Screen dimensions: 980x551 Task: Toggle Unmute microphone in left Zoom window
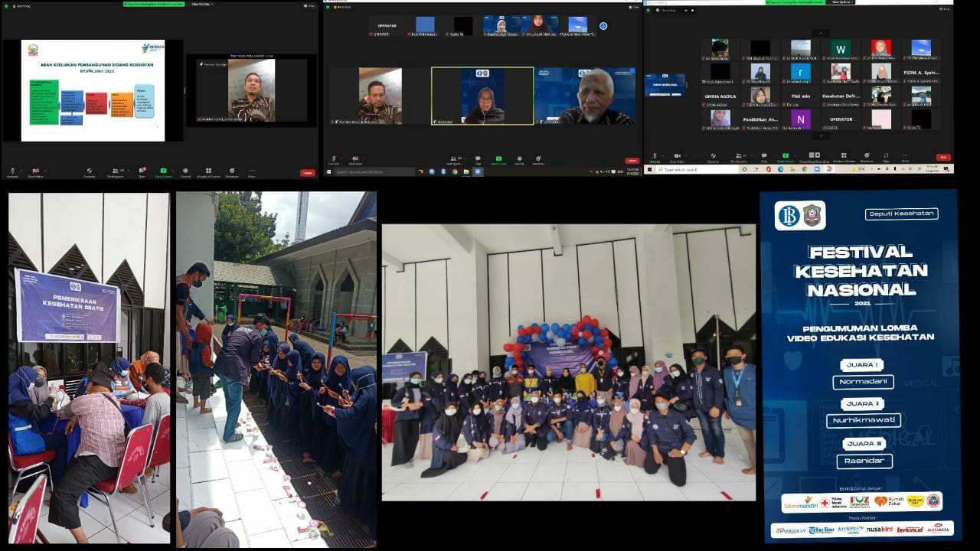pyautogui.click(x=12, y=171)
